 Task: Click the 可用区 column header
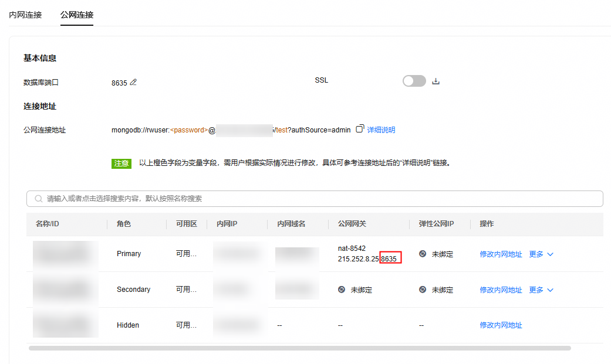(x=186, y=224)
